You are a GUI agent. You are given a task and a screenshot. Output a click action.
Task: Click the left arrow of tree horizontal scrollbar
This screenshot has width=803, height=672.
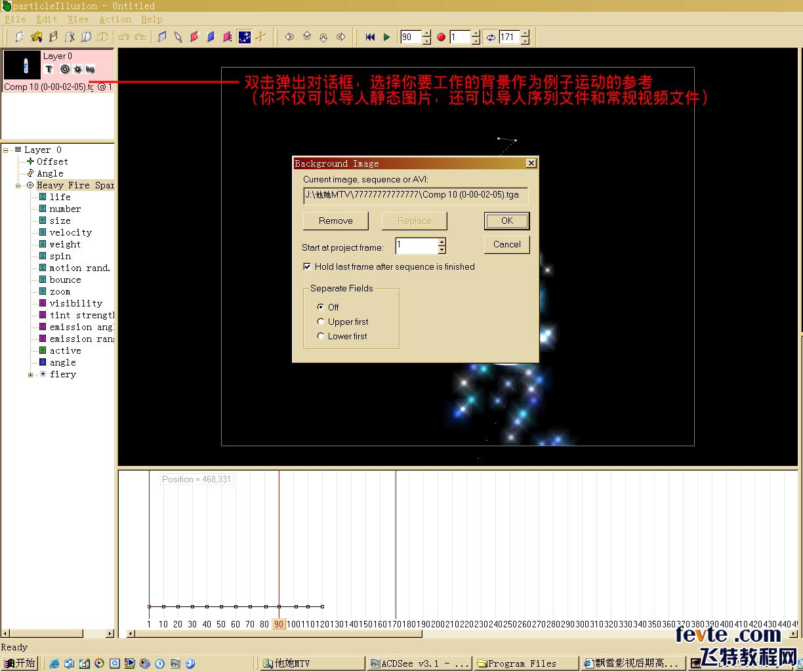point(5,633)
